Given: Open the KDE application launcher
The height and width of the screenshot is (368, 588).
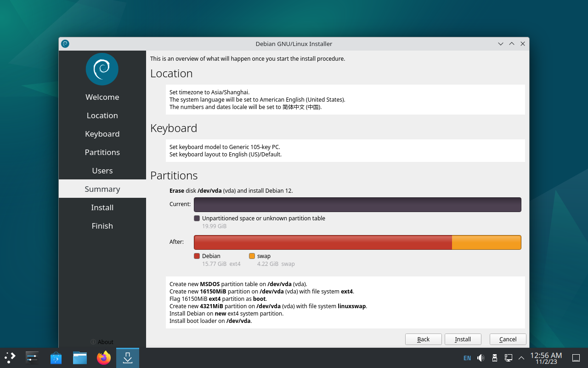Looking at the screenshot, I should [10, 357].
